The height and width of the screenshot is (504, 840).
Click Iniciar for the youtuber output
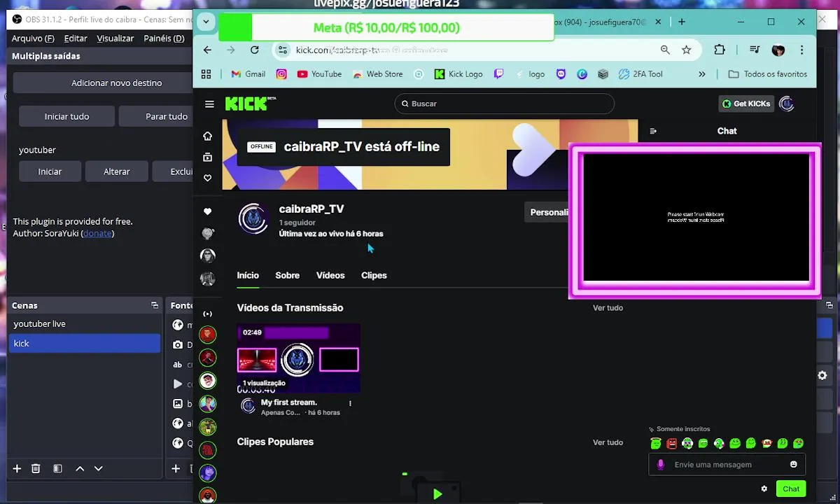[x=50, y=171]
